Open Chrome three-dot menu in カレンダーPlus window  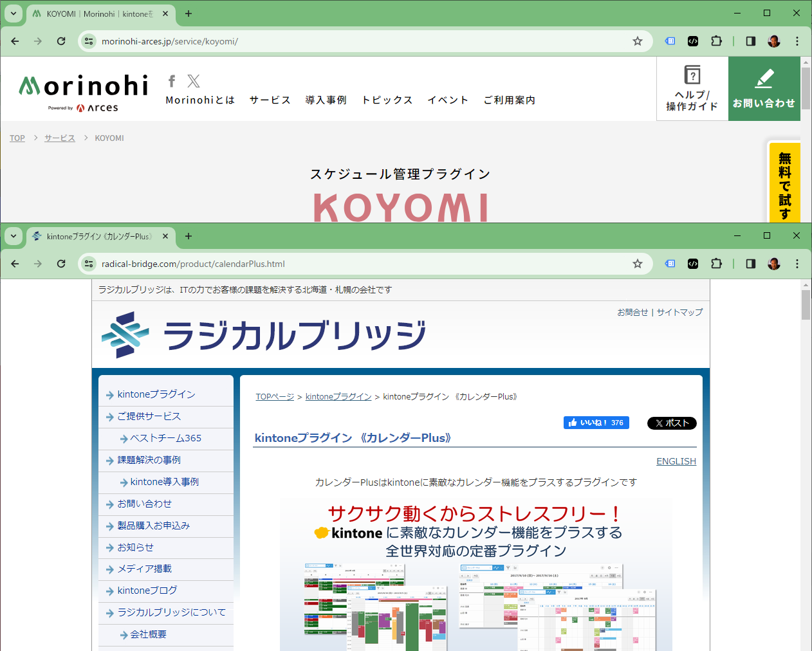797,264
